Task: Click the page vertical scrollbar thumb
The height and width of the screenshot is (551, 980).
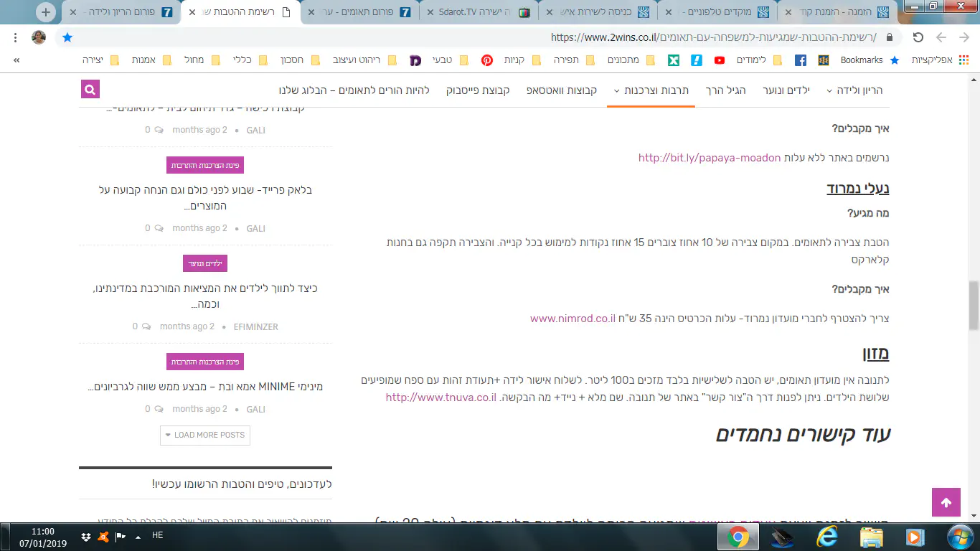Action: 974,305
